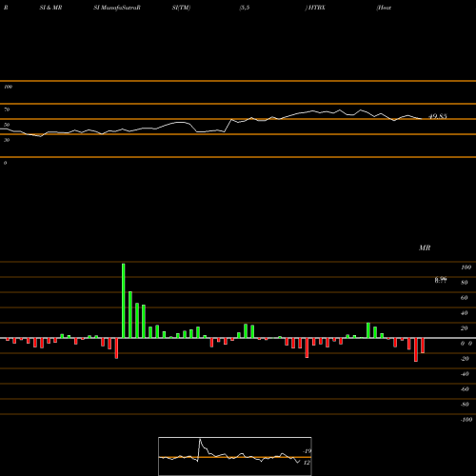476x476 pixels.
Task: Click the RSI scale label 0 on the left
Action: click(x=5, y=163)
